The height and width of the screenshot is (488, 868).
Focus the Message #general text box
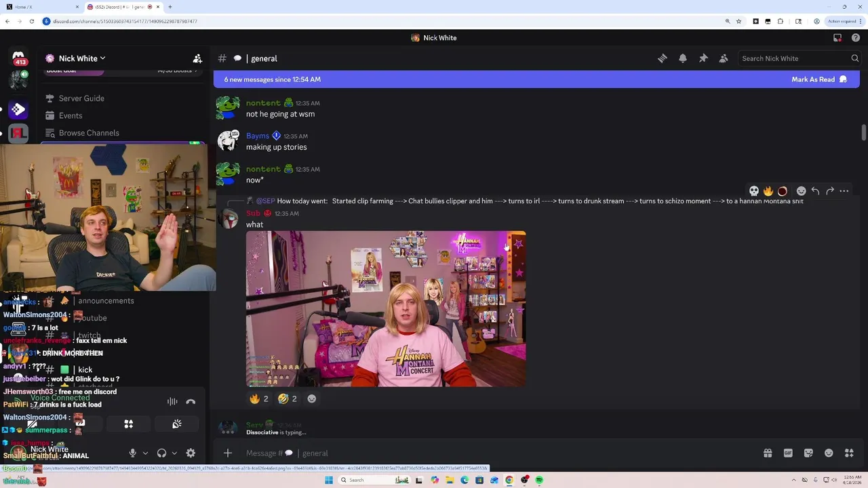click(x=498, y=453)
